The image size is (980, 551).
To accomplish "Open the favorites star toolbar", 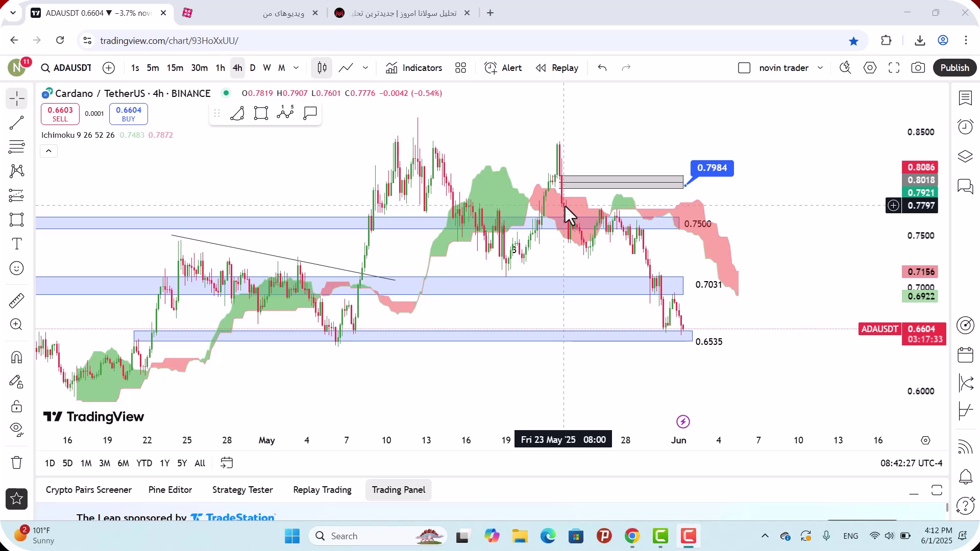I will [x=16, y=499].
